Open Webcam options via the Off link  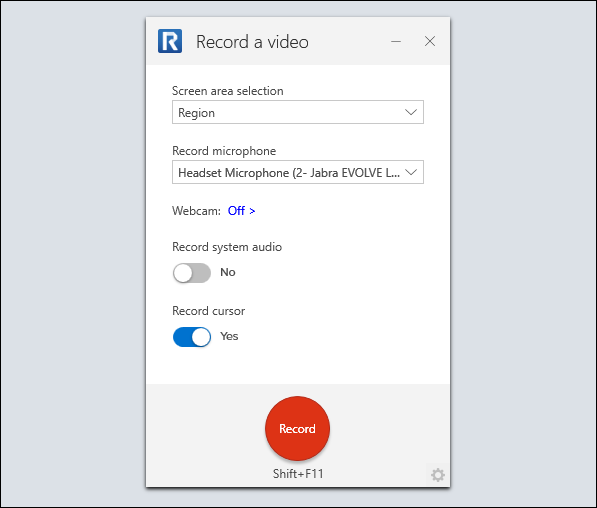pos(236,211)
